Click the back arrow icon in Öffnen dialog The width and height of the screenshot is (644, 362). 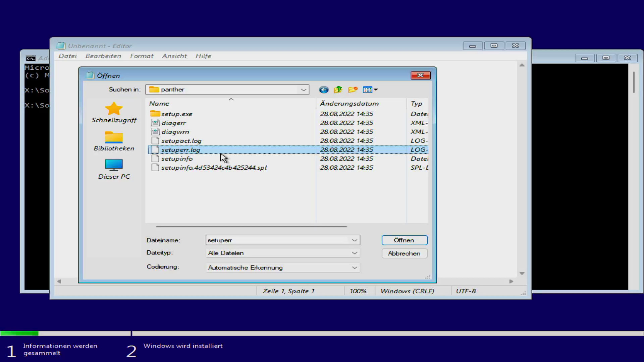(324, 89)
